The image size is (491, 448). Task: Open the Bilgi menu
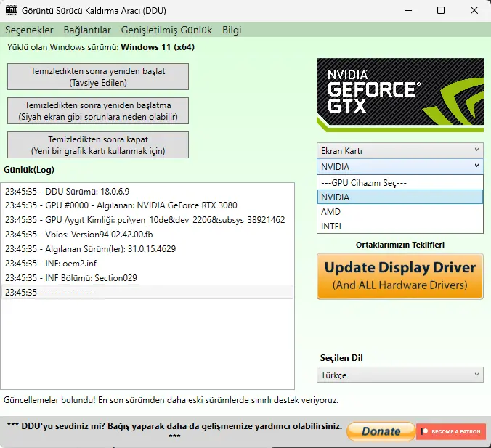point(232,30)
